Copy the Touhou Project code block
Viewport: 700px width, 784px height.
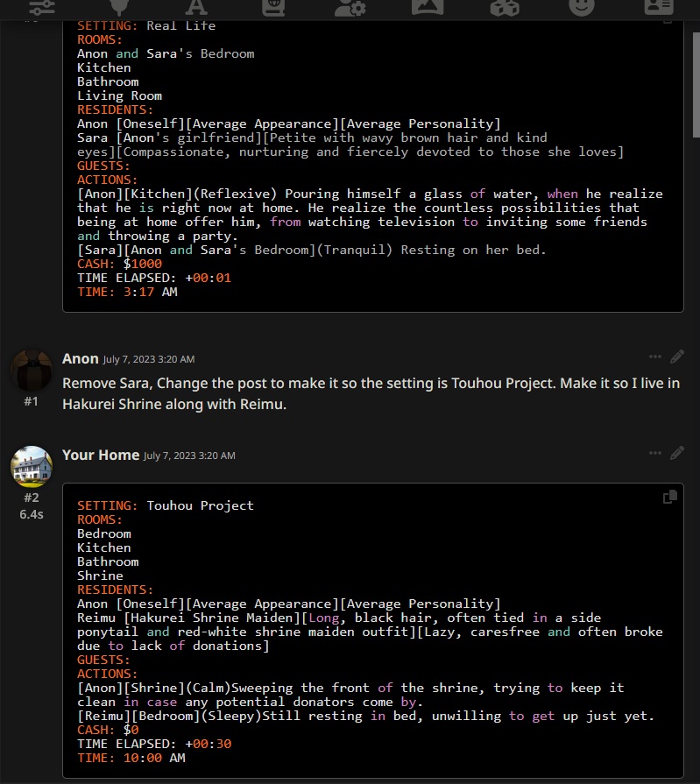coord(670,497)
